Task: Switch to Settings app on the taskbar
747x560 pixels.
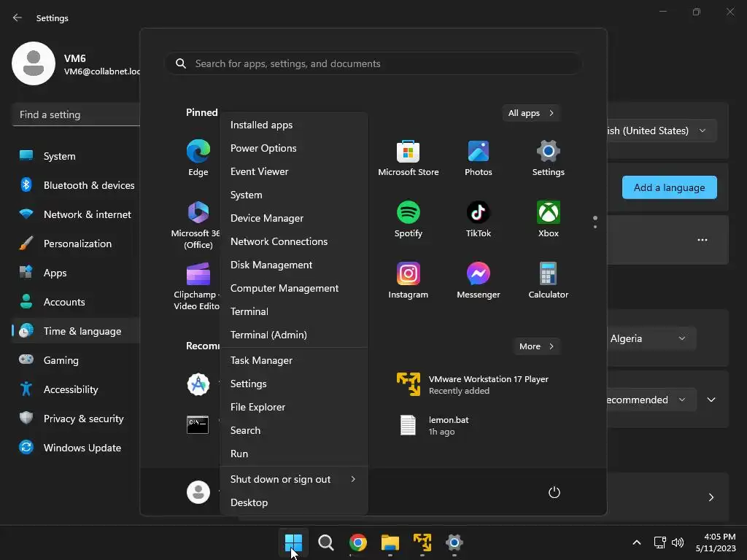Action: 454,542
